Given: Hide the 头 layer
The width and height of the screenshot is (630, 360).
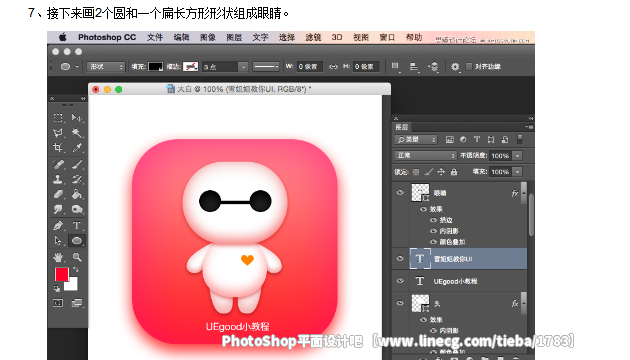Looking at the screenshot, I should point(400,303).
